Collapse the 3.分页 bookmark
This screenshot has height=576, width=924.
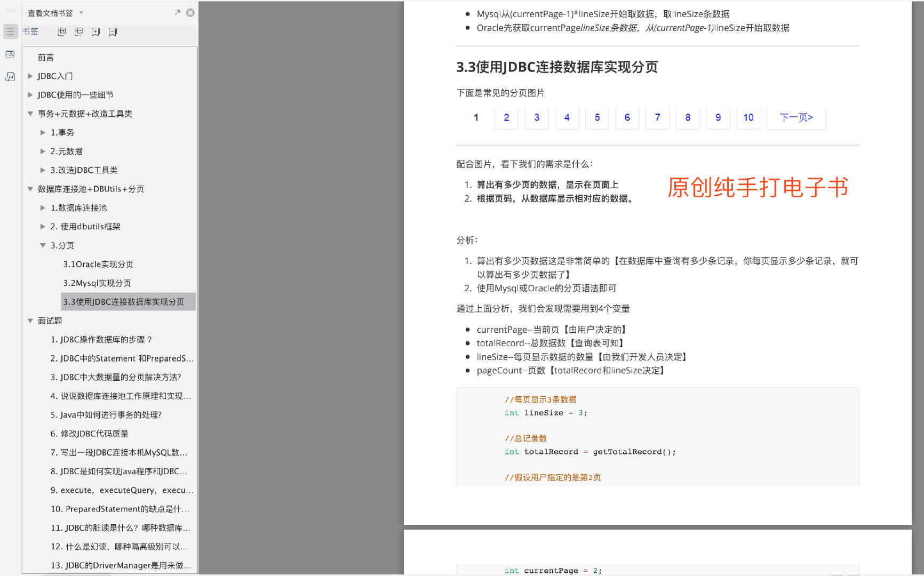point(43,245)
